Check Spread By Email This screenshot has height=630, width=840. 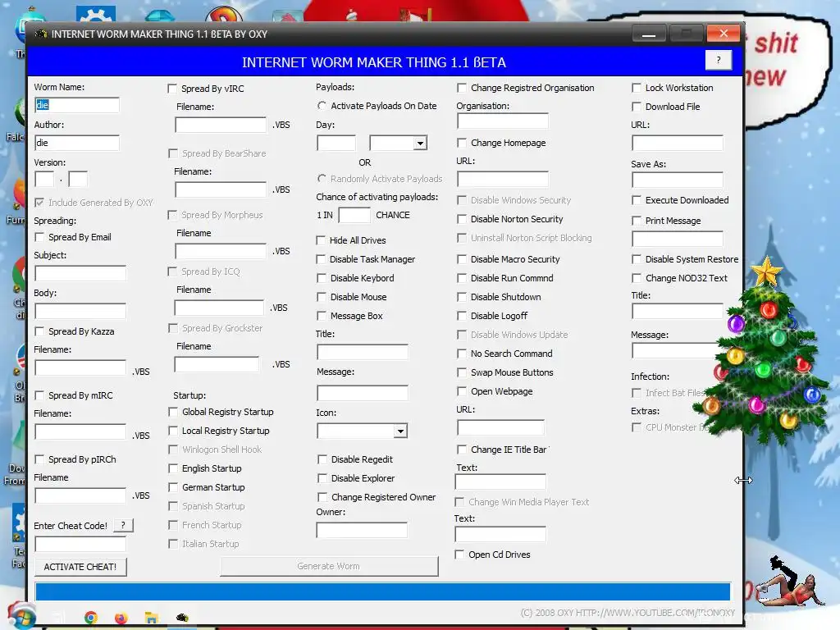point(39,237)
